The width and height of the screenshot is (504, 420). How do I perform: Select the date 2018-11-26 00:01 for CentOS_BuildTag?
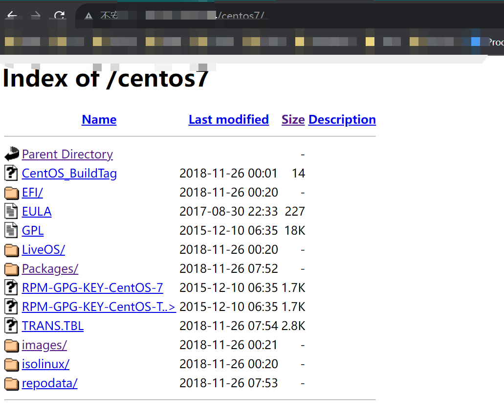[x=228, y=174]
